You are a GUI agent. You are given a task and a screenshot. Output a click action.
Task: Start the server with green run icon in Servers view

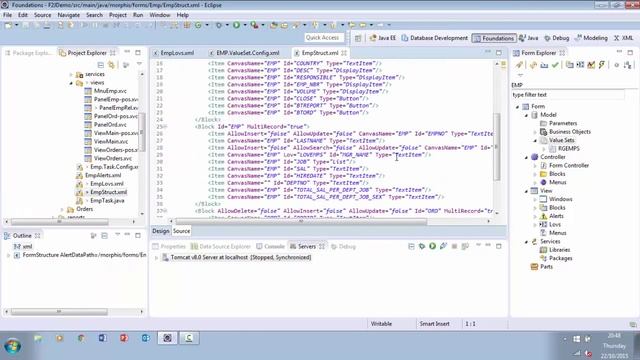pos(432,246)
